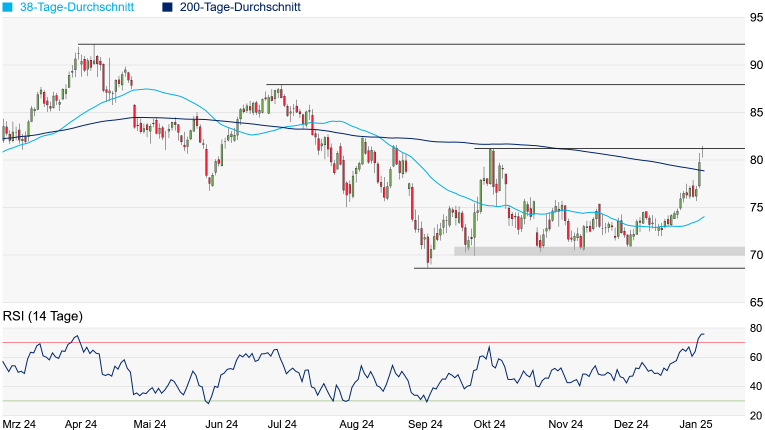Select the 200-Tage-Durchschnitt legend label

240,7
